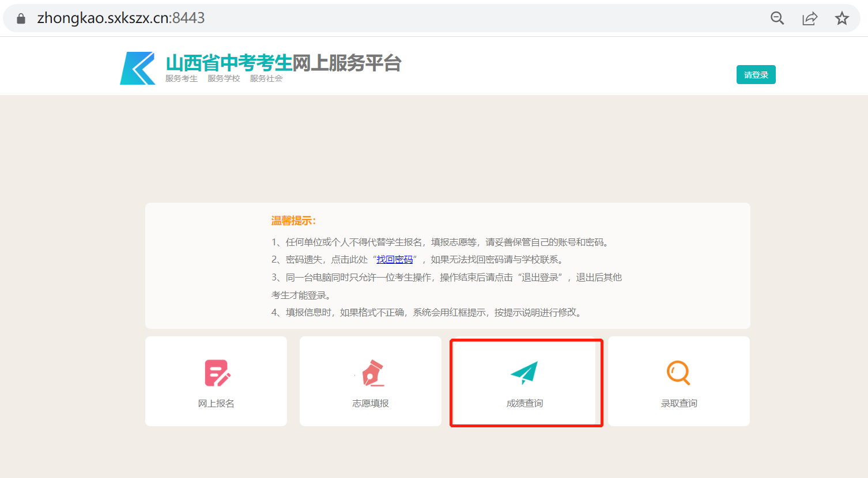Select the 志愿填报 fountain pen icon
The image size is (868, 478).
(x=372, y=373)
